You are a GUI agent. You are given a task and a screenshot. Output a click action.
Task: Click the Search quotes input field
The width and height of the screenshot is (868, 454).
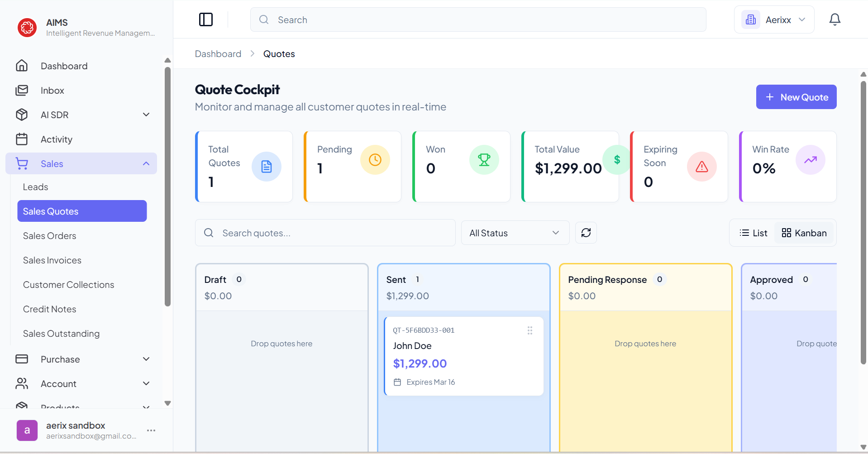pyautogui.click(x=325, y=232)
